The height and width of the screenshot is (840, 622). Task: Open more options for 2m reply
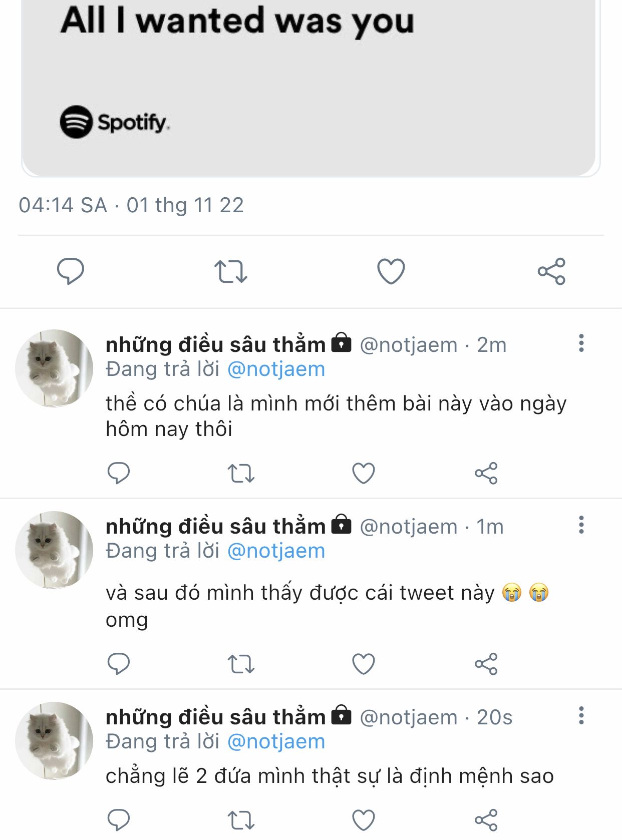point(581,343)
